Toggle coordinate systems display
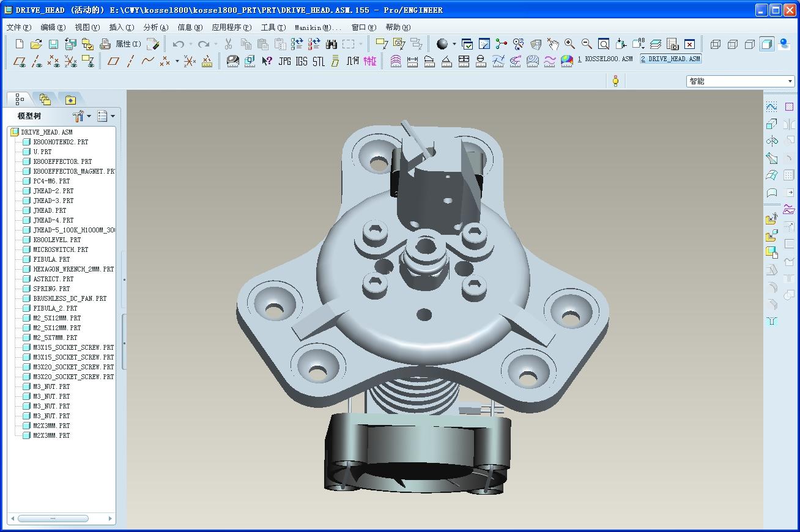This screenshot has width=800, height=532. (x=71, y=61)
